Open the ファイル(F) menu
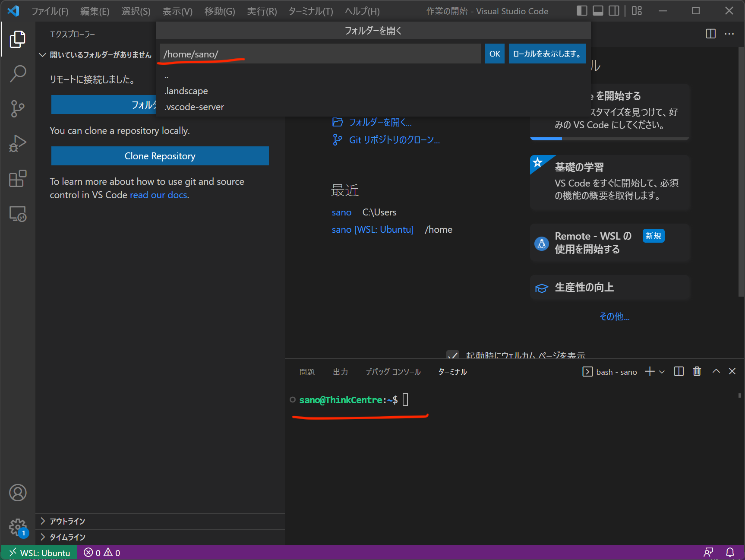Screen dimensions: 745x560 (50, 11)
